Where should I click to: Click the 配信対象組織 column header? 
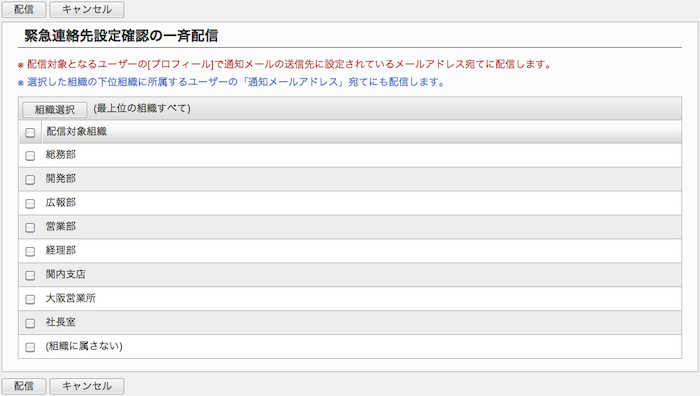click(x=76, y=131)
